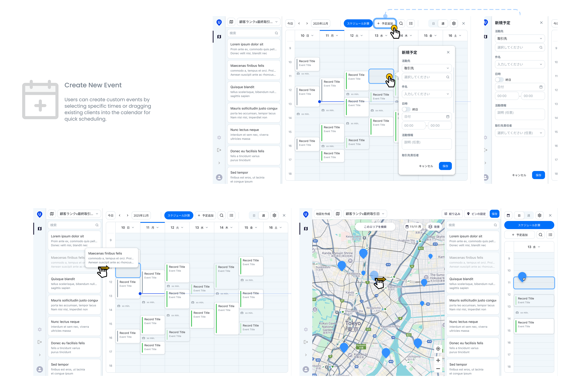The image size is (570, 392).
Task: Select the map sidebar icon in the top mockup
Action: 219,37
